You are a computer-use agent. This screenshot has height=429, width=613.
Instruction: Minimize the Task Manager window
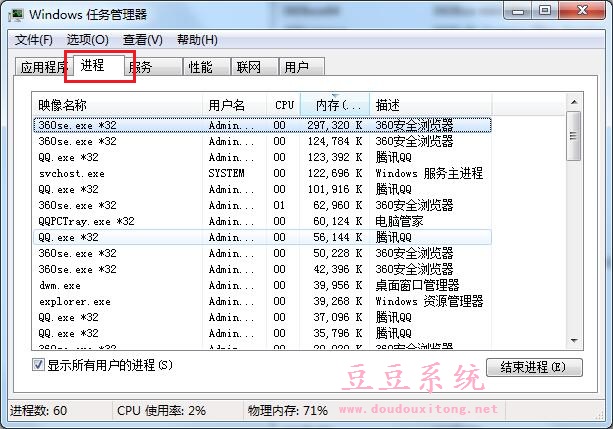click(518, 11)
